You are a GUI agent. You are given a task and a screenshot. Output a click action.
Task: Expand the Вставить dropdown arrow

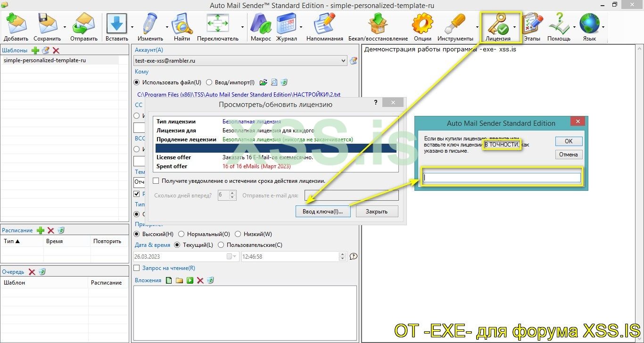[132, 27]
